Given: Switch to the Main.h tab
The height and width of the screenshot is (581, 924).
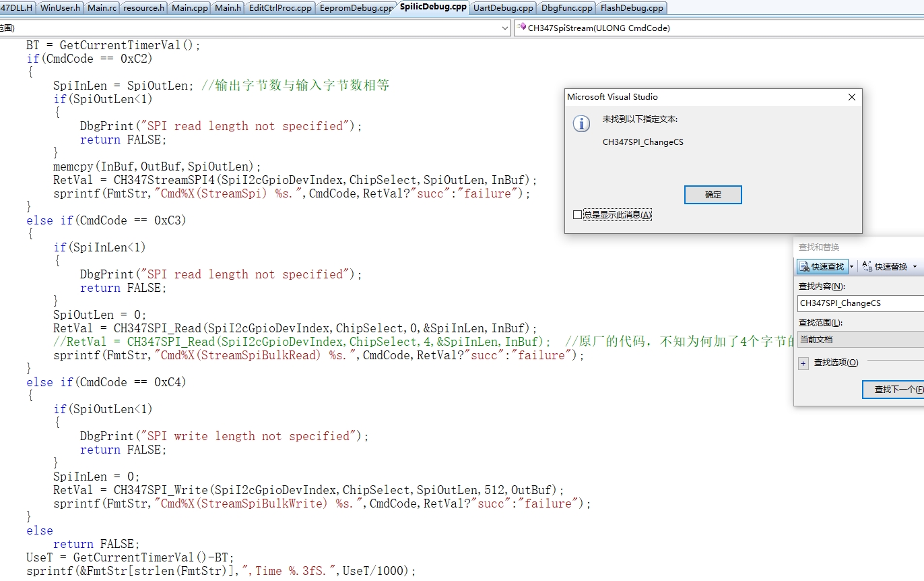Looking at the screenshot, I should pos(228,8).
